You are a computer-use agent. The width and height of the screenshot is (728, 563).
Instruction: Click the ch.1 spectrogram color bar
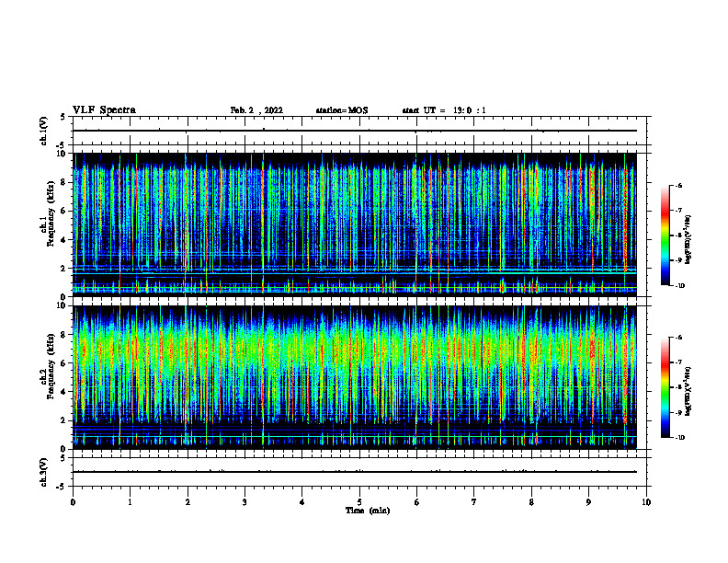(665, 236)
